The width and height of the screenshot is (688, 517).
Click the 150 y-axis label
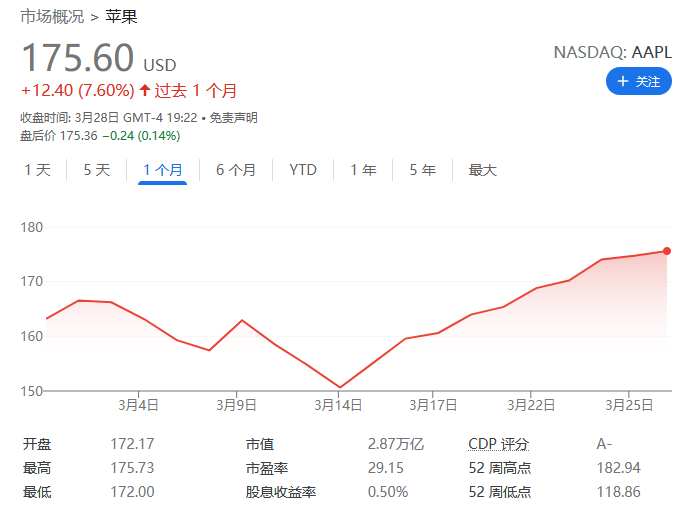click(x=32, y=391)
